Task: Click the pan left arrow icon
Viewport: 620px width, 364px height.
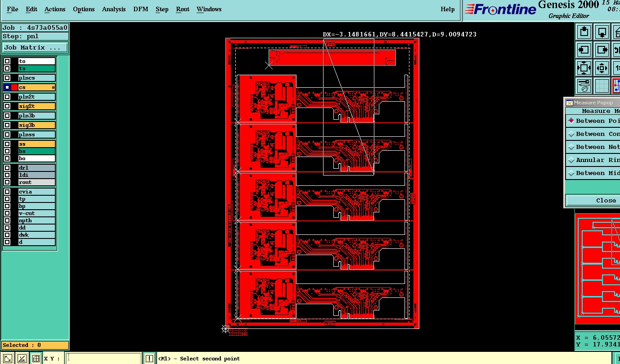Action: [x=584, y=50]
